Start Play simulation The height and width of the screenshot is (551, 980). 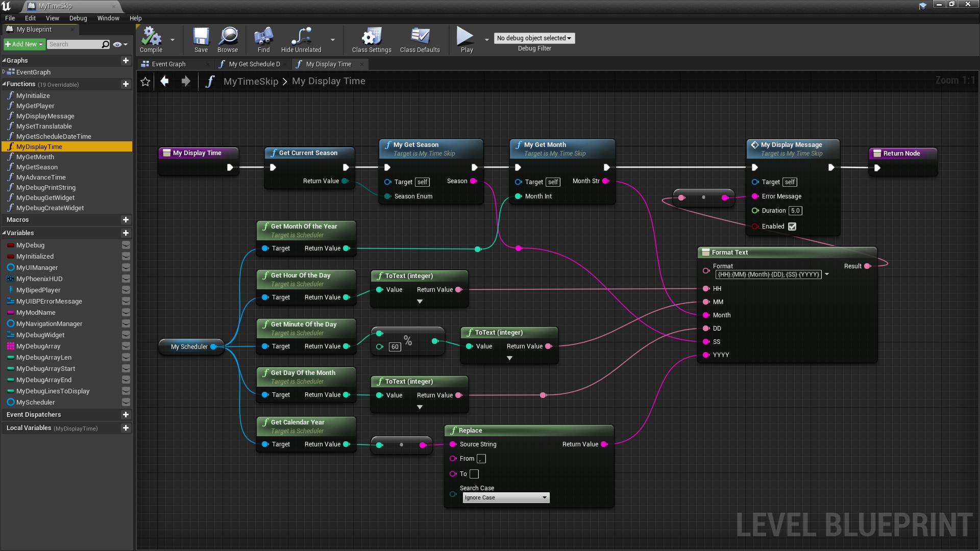point(467,40)
